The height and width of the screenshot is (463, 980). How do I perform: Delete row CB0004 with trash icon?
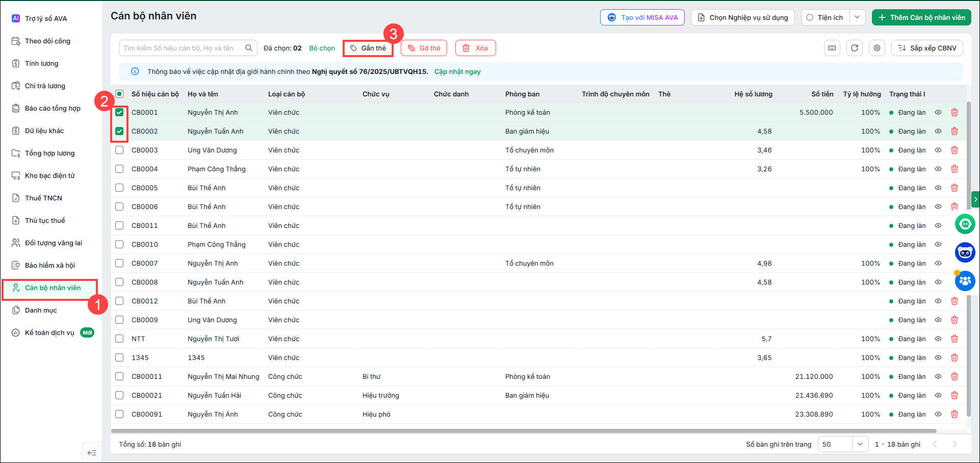pos(955,169)
